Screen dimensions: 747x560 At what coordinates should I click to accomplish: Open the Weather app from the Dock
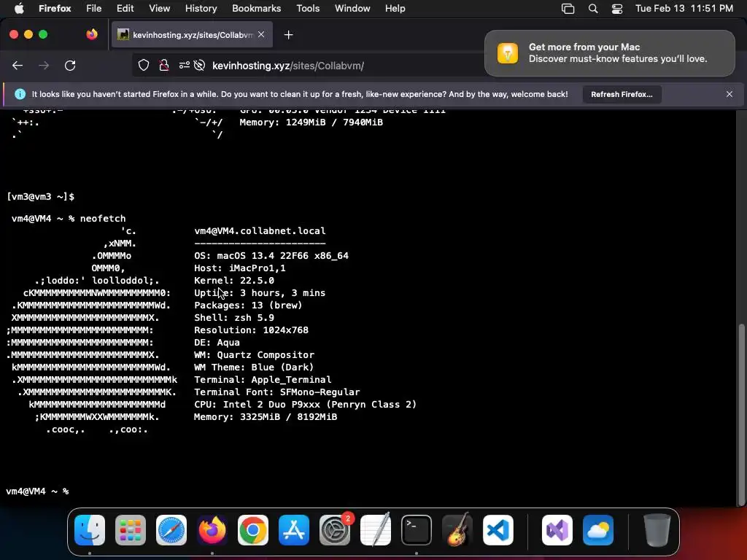pos(598,530)
